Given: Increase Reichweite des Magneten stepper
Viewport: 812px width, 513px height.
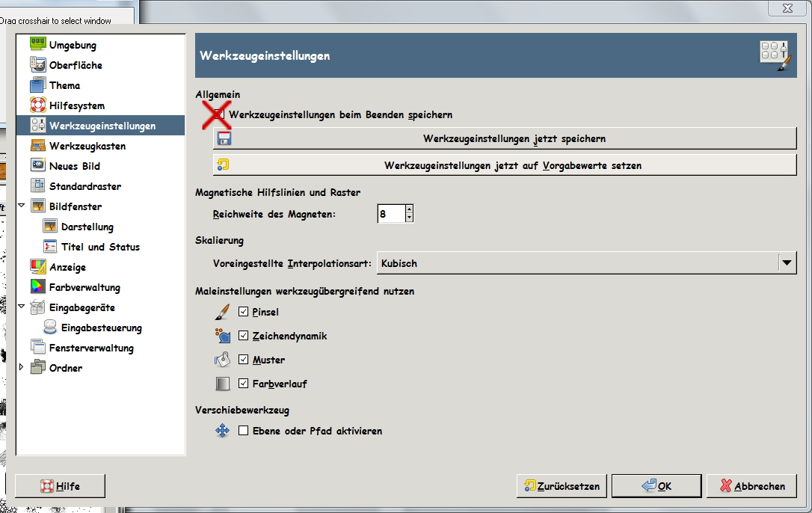Looking at the screenshot, I should (409, 209).
